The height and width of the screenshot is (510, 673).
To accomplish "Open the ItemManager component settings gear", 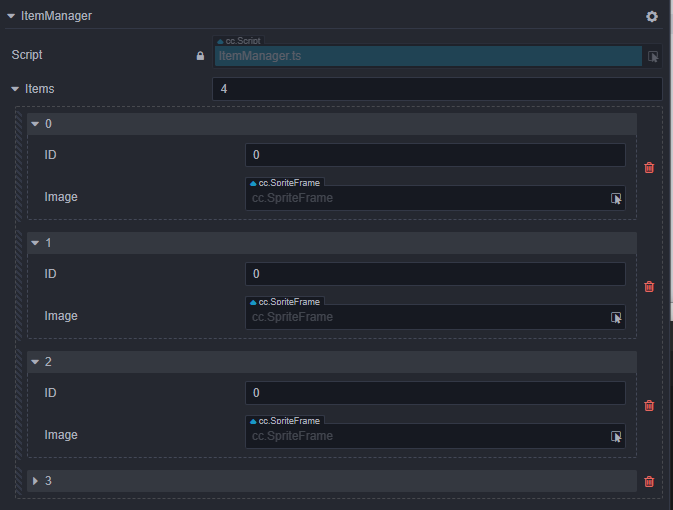I will (652, 16).
